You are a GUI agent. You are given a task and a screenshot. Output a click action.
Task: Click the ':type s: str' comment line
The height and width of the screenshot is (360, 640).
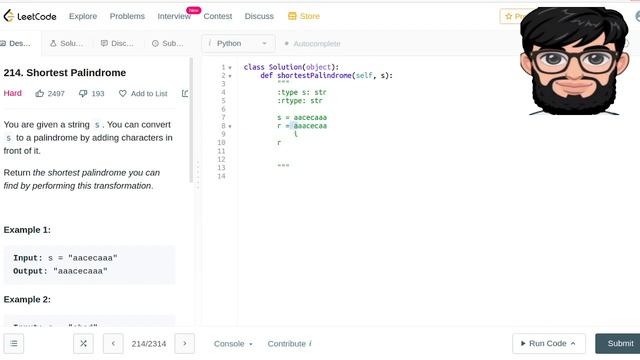(302, 92)
